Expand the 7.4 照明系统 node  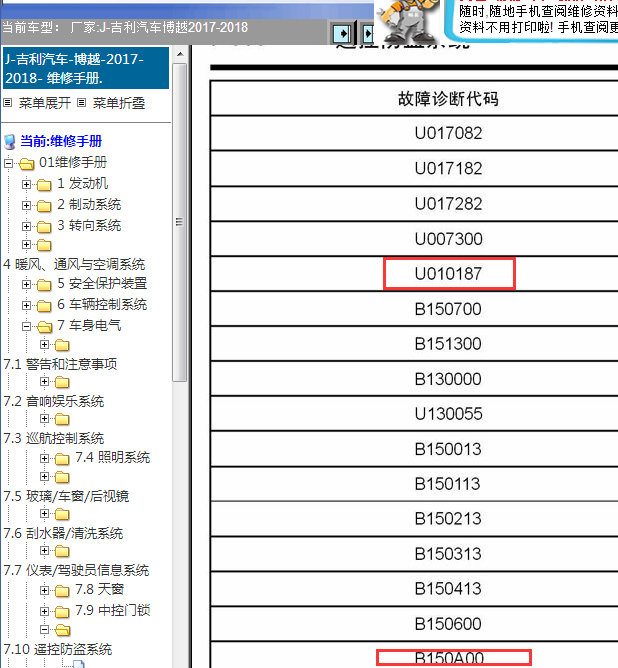click(44, 458)
